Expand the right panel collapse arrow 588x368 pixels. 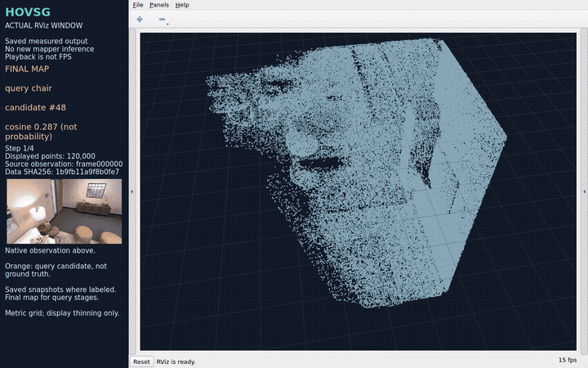584,191
